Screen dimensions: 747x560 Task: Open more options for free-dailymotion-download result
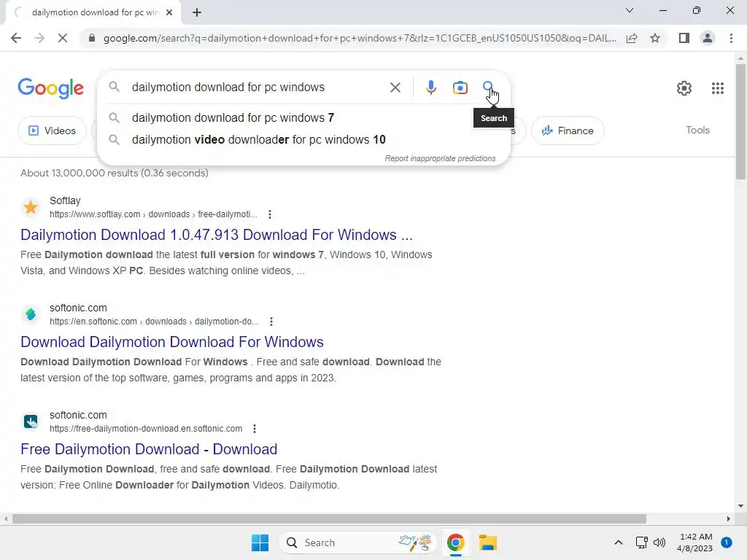255,429
